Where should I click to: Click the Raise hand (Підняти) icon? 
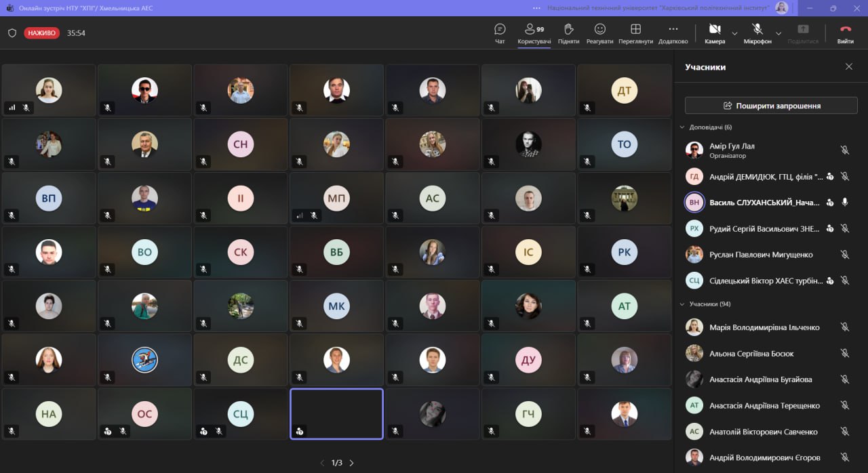(568, 33)
